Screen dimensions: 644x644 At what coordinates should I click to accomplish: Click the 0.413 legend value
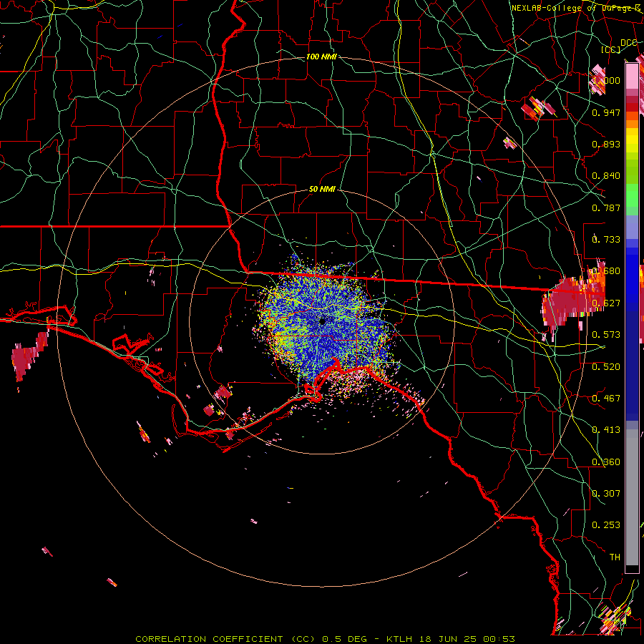point(606,430)
